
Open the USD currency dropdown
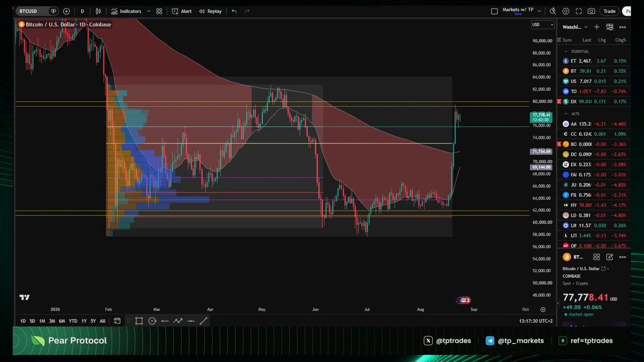point(543,25)
